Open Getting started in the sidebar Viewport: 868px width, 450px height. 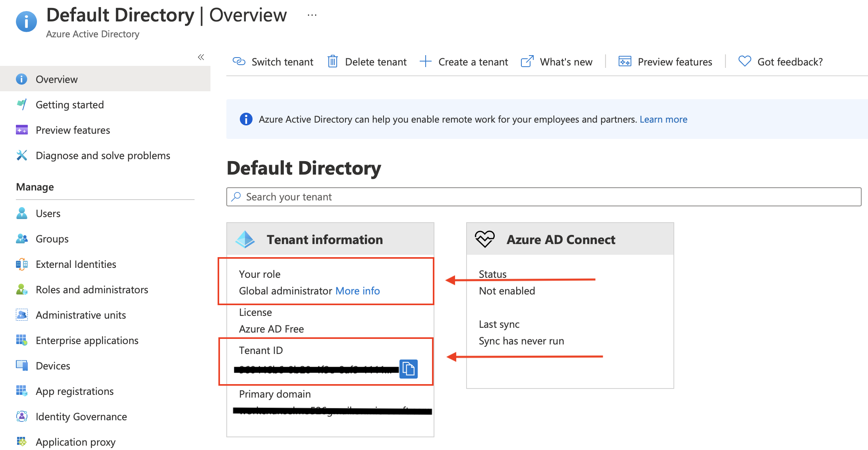[69, 105]
